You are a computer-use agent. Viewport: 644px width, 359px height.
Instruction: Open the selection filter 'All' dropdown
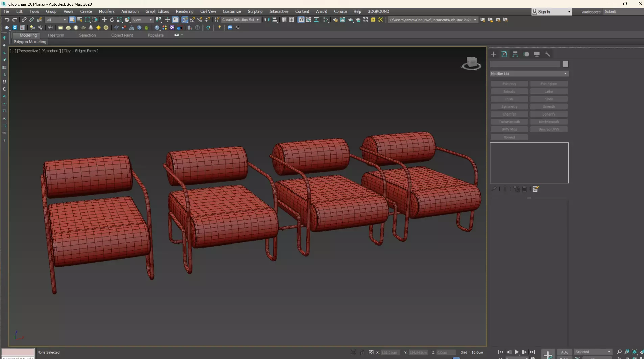[x=56, y=20]
